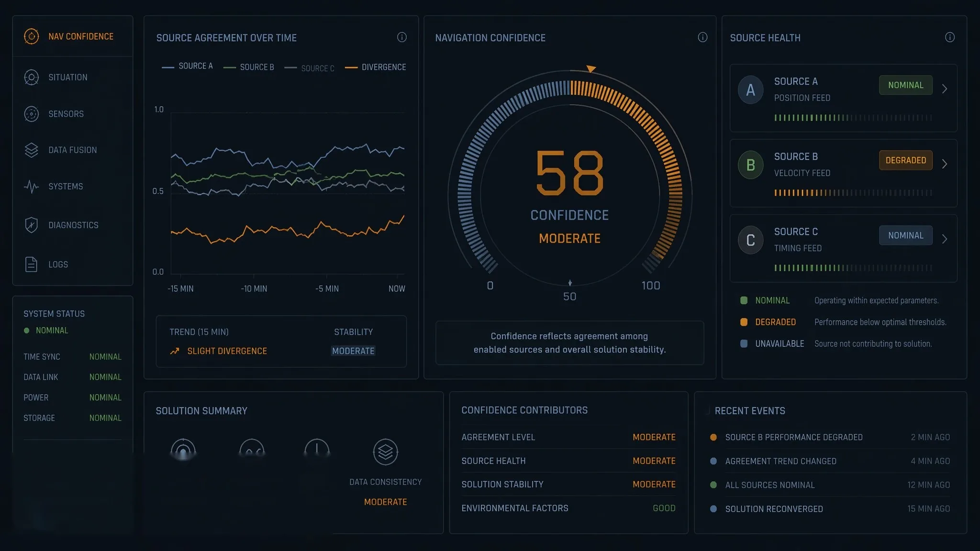Click the Slight Divergence trend text
This screenshot has width=980, height=551.
click(227, 351)
